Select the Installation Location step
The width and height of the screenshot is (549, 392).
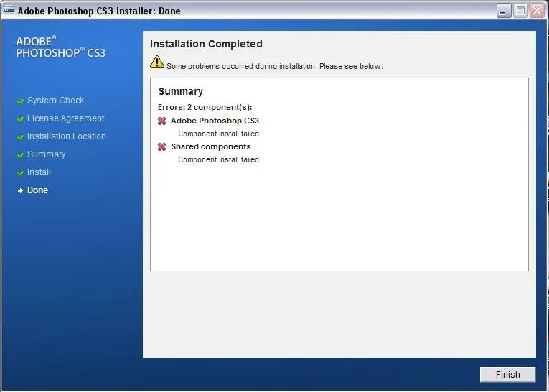coord(67,136)
